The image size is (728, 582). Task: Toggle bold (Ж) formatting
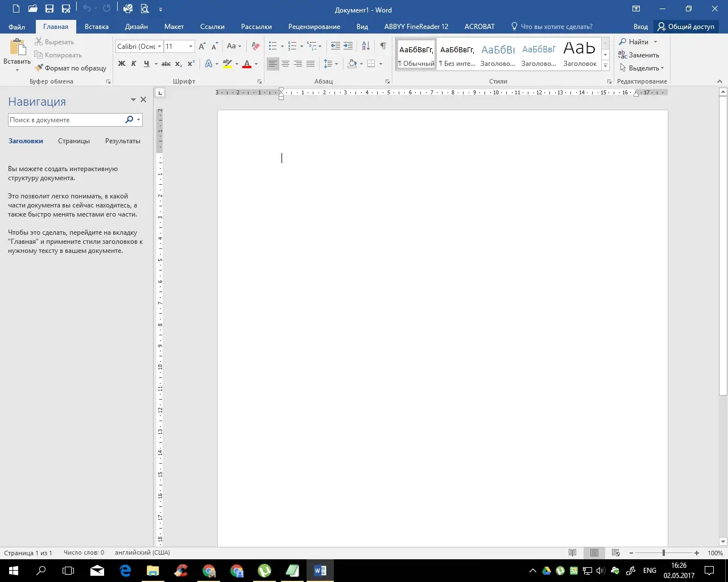tap(121, 64)
